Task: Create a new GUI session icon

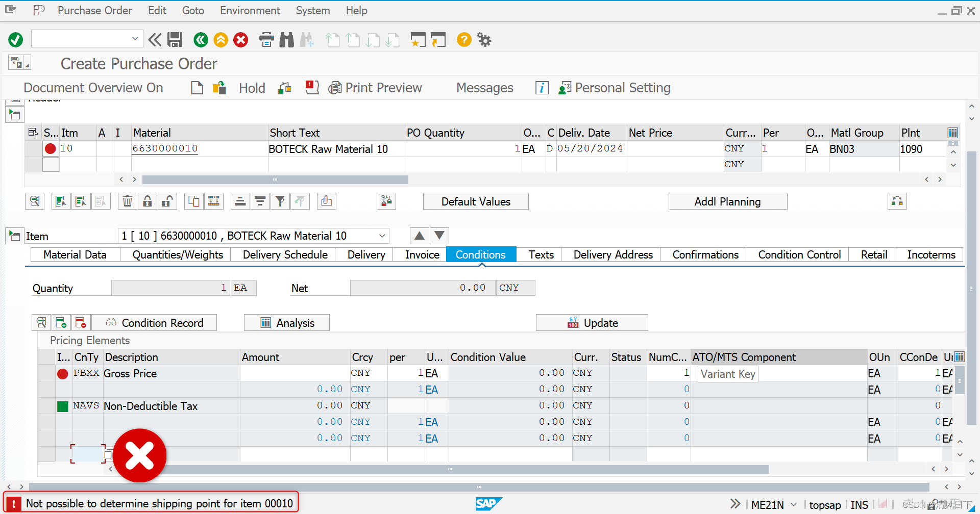Action: tap(418, 39)
